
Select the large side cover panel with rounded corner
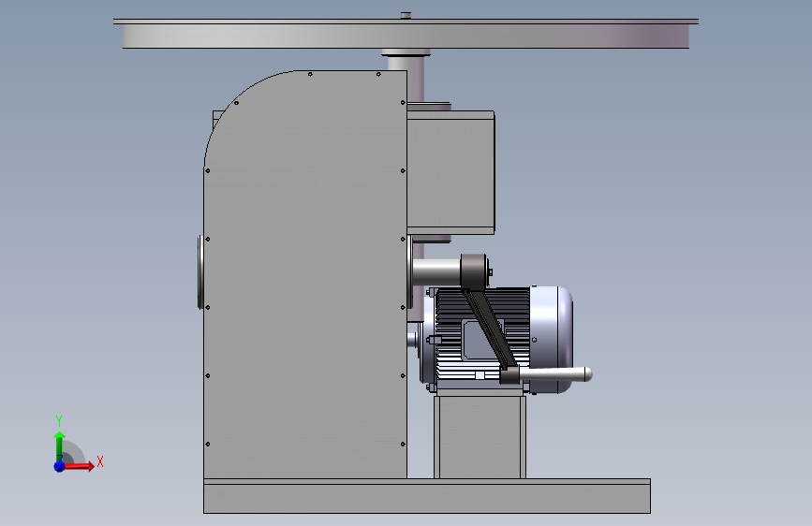tap(305, 274)
